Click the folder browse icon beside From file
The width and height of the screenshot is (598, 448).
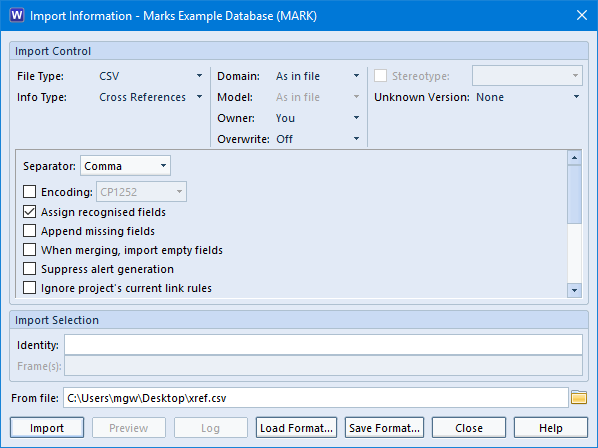pyautogui.click(x=579, y=398)
